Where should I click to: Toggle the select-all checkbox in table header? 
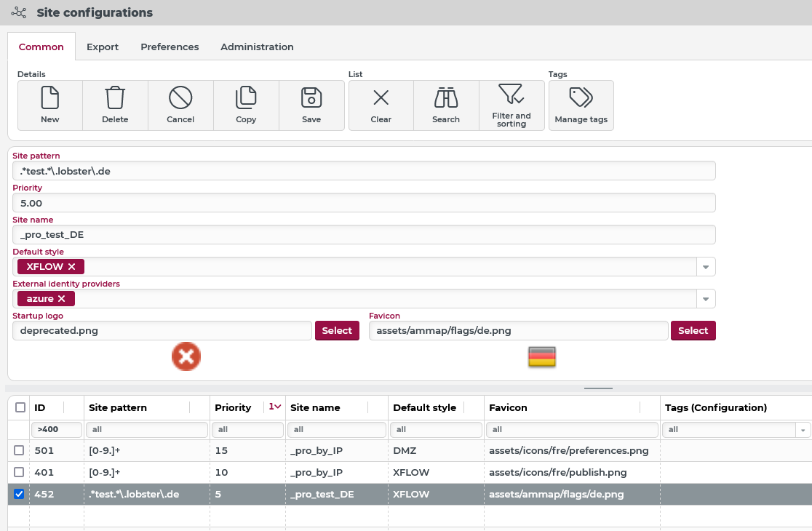pyautogui.click(x=20, y=407)
